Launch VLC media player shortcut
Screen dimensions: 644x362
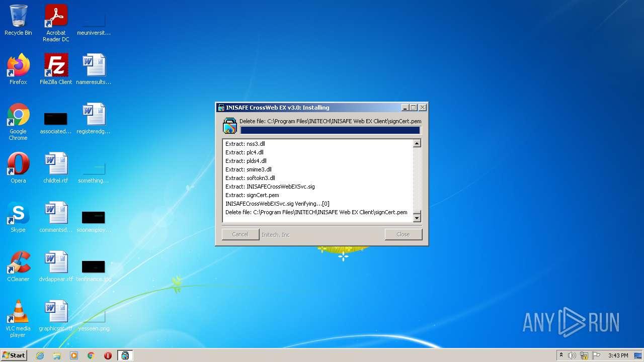pyautogui.click(x=18, y=319)
